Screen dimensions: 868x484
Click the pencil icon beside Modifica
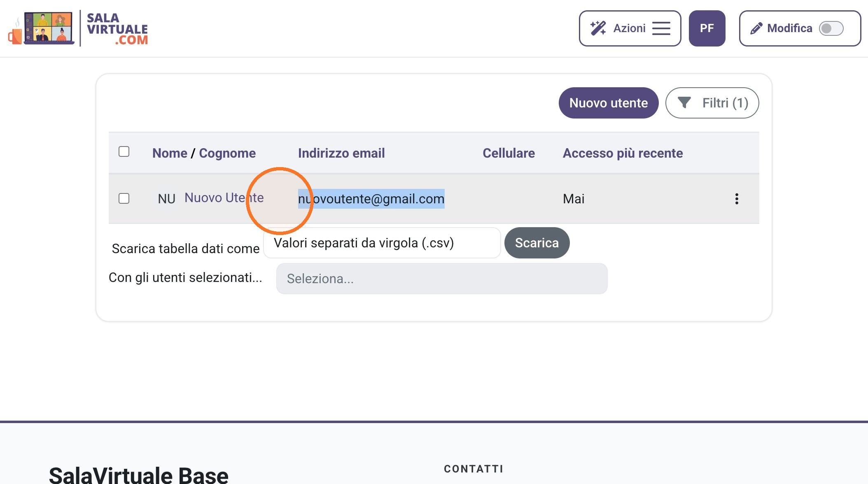coord(756,28)
